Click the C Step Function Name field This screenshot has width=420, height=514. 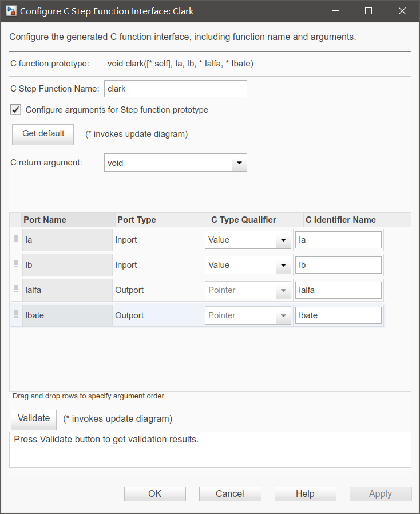click(x=175, y=89)
